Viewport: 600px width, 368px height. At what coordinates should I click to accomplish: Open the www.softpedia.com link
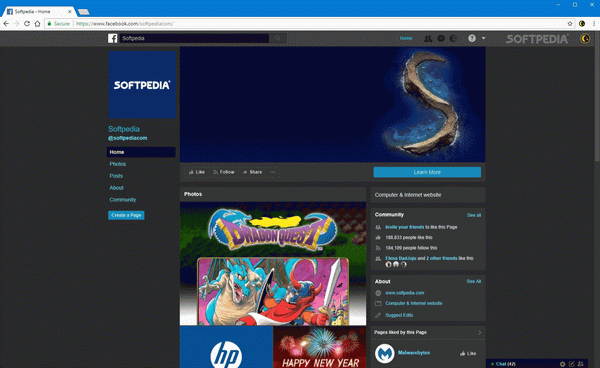click(x=404, y=293)
